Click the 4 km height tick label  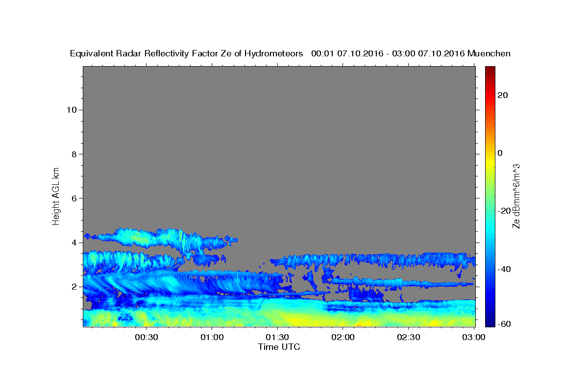coord(73,243)
